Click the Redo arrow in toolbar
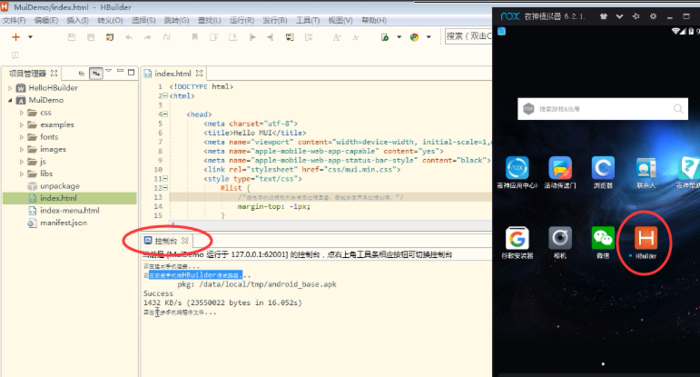700x377 pixels. 148,38
